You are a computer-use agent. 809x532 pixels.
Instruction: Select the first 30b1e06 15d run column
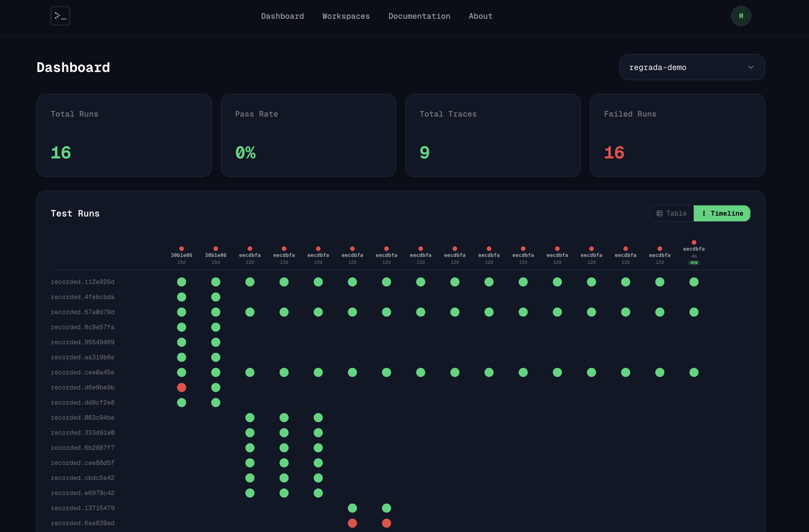(182, 255)
